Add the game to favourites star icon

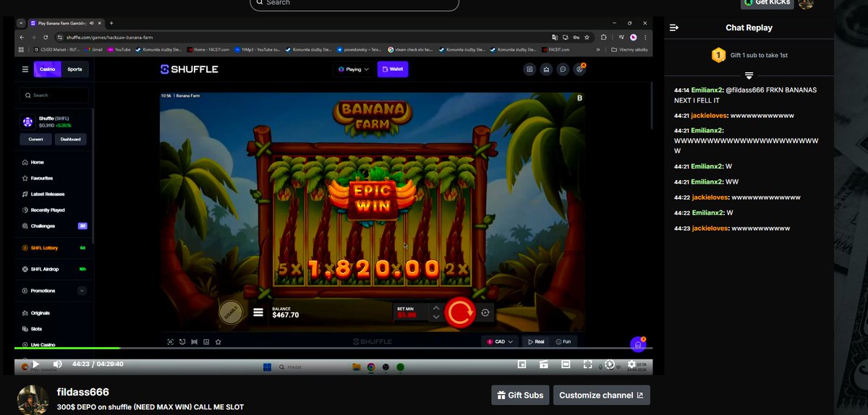[x=218, y=341]
